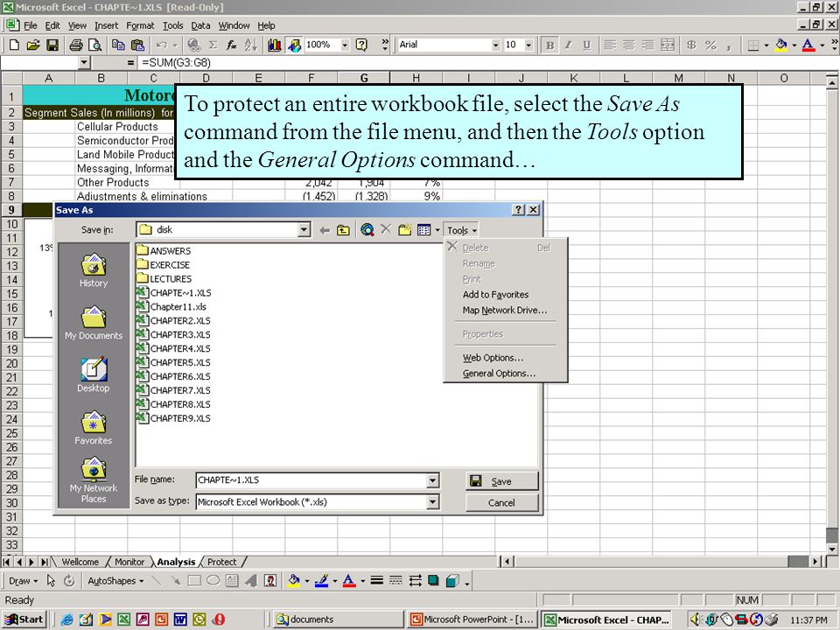Open the Data menu
840x630 pixels.
(x=200, y=25)
